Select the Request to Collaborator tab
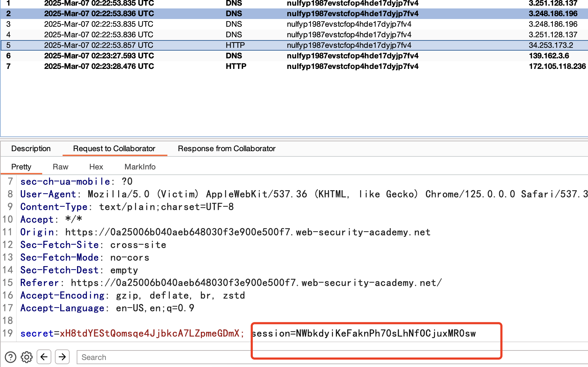588x367 pixels. [114, 148]
